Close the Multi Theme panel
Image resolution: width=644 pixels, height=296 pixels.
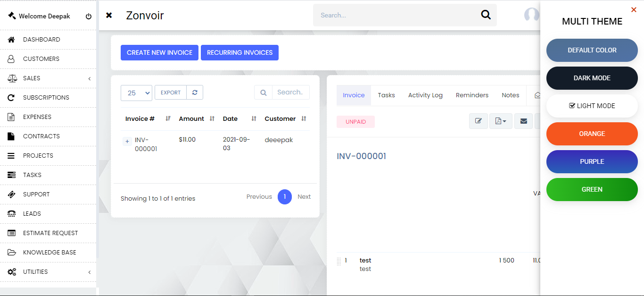(634, 9)
